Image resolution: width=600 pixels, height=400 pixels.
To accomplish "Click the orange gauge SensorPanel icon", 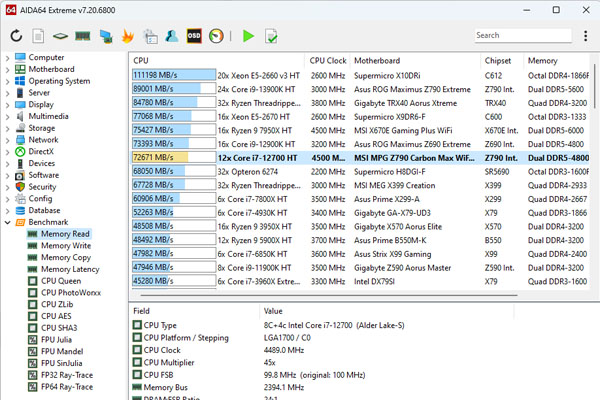I will (217, 36).
